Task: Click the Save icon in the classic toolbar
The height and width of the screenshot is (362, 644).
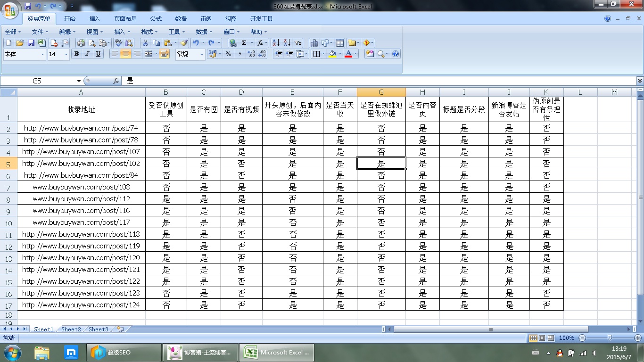Action: click(31, 43)
